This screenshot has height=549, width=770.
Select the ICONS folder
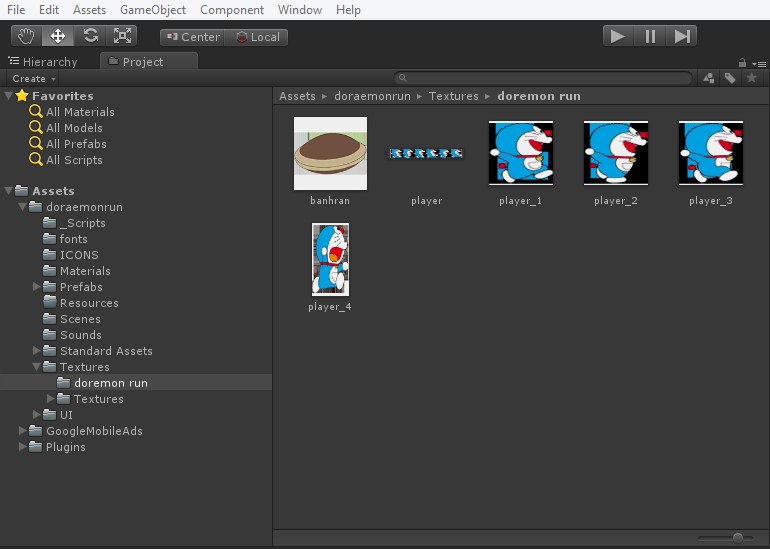[79, 255]
